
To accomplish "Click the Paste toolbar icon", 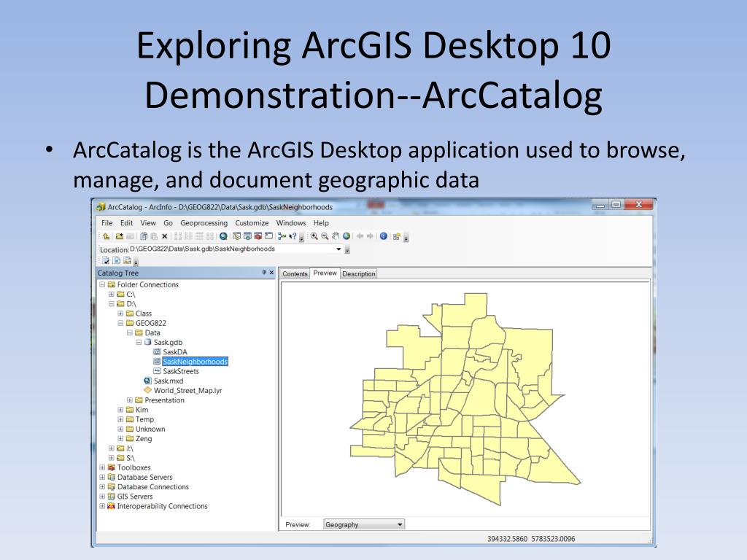I will [x=155, y=236].
